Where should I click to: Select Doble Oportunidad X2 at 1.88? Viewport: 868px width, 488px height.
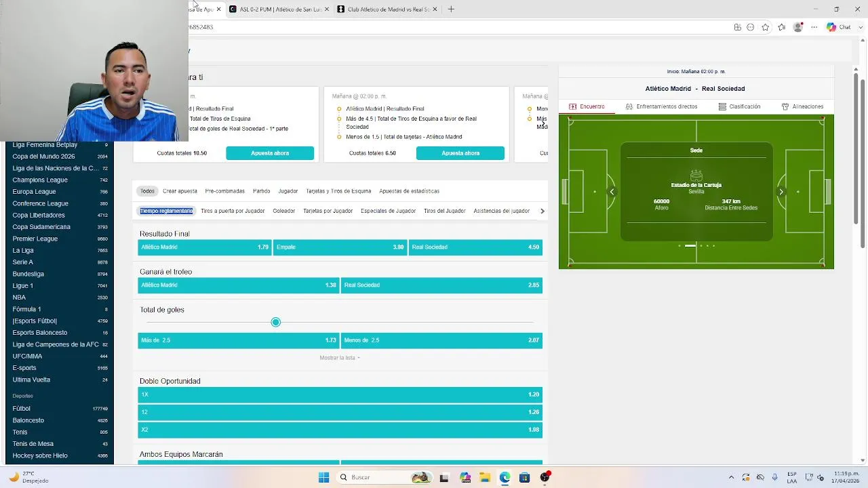tap(340, 430)
